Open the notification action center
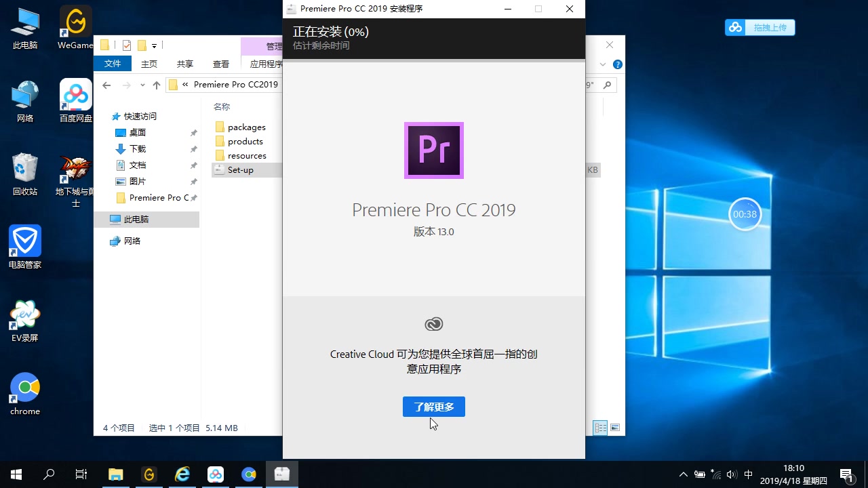The height and width of the screenshot is (488, 868). click(846, 474)
